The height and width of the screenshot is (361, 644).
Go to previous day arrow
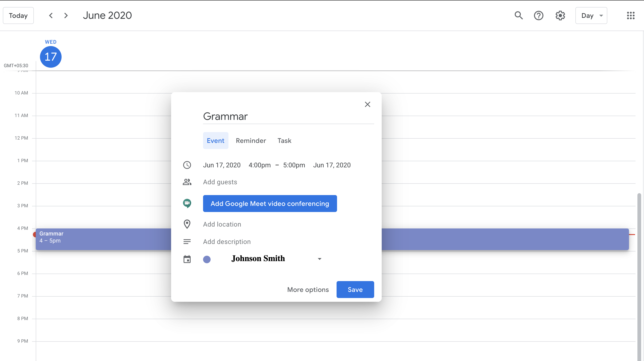[x=51, y=16]
